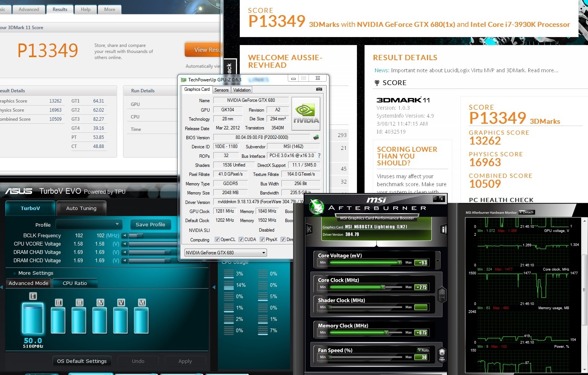Screen dimensions: 588x375
Task: Click the GPU-Z screenshot camera icon
Action: (319, 89)
